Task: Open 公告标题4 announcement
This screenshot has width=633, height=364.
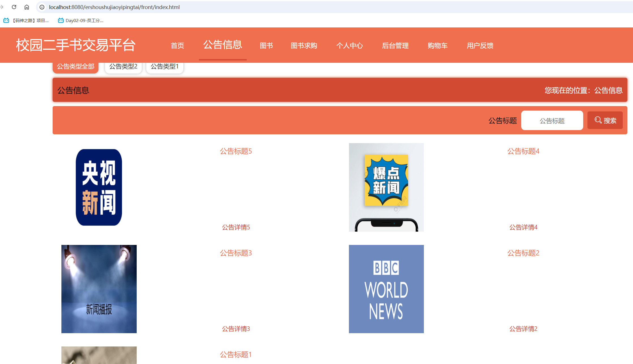Action: pos(523,151)
